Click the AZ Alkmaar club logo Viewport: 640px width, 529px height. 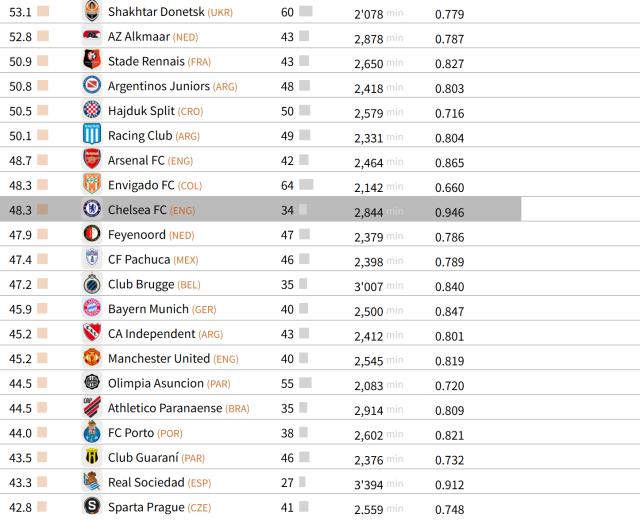91,37
